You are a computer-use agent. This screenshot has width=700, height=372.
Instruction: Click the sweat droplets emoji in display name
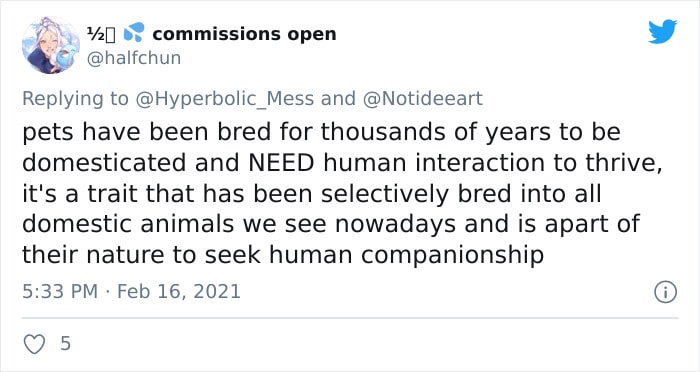pos(133,32)
